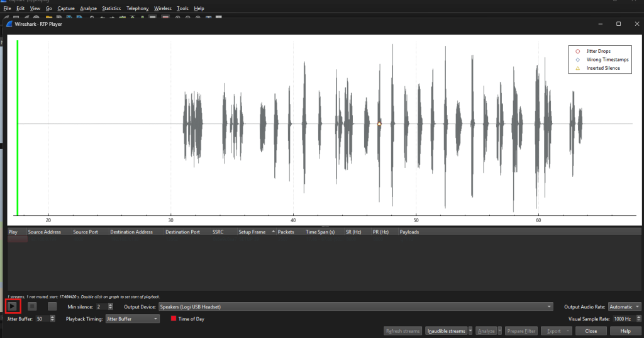Click the Prepare Filter button
This screenshot has width=644, height=338.
521,331
